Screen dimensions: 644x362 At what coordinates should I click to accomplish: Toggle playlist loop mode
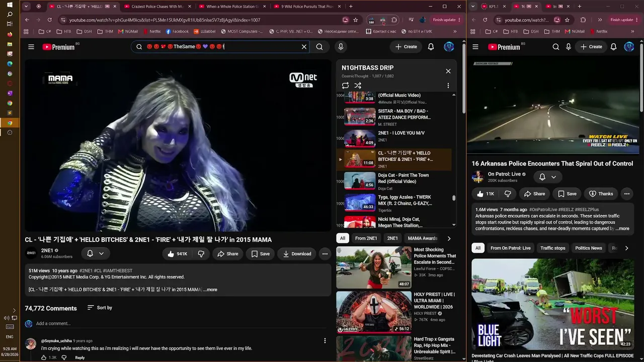click(345, 85)
